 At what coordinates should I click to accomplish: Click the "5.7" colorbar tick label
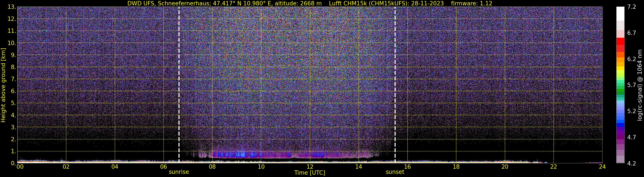[632, 85]
